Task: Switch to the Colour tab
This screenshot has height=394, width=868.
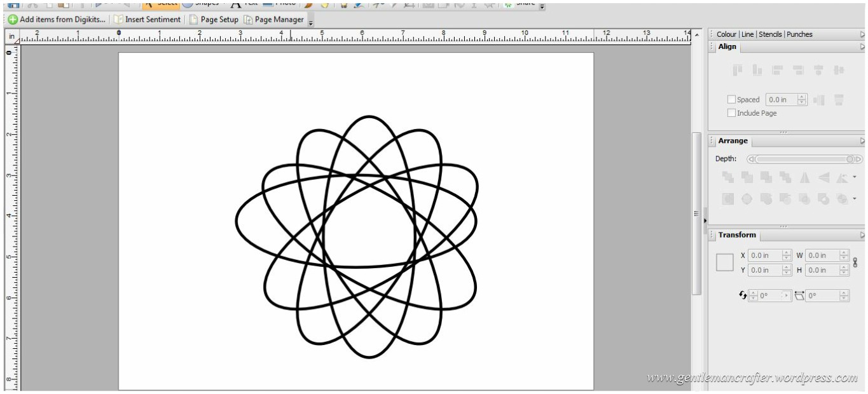Action: tap(726, 34)
